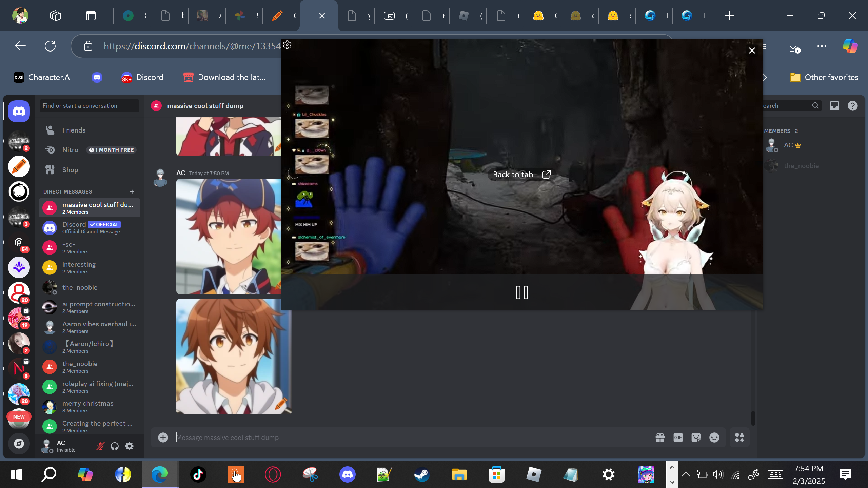Open browser tab actions menu
This screenshot has height=488, width=868.
pyautogui.click(x=91, y=16)
